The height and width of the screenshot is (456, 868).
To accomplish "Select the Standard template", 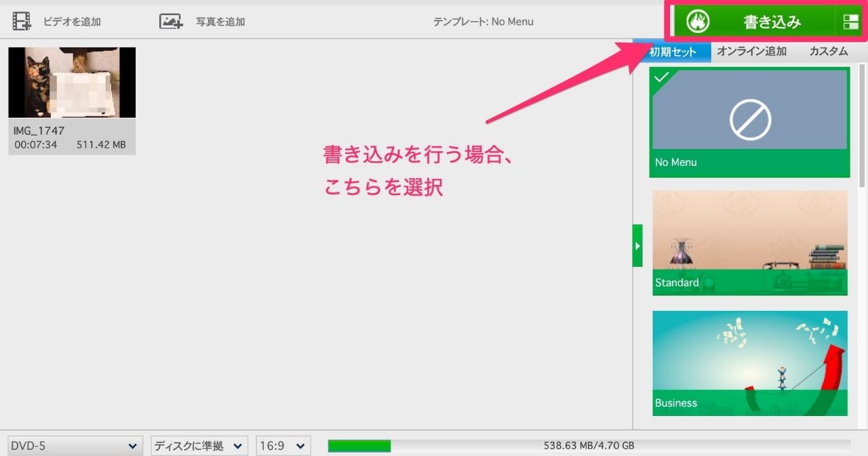I will pos(750,243).
